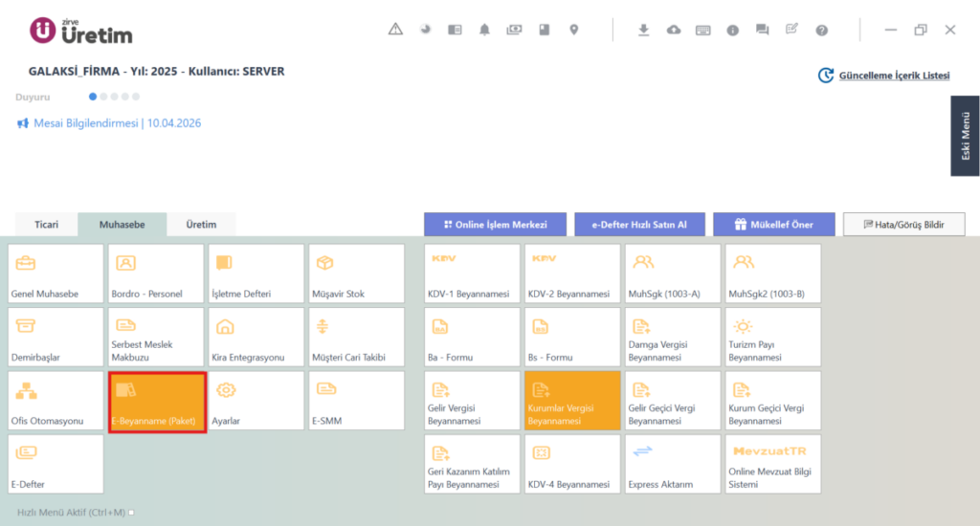Open MuhSgk2 (1003-B) tile
The width and height of the screenshot is (980, 526).
point(773,274)
